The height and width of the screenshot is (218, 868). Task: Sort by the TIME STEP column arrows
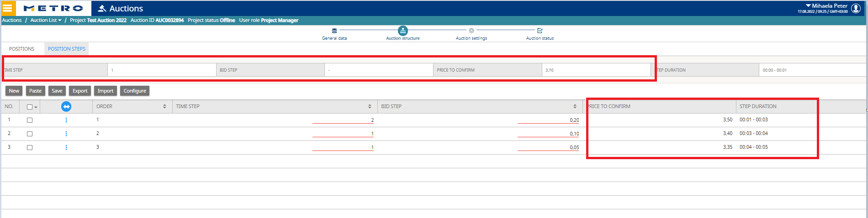click(370, 106)
